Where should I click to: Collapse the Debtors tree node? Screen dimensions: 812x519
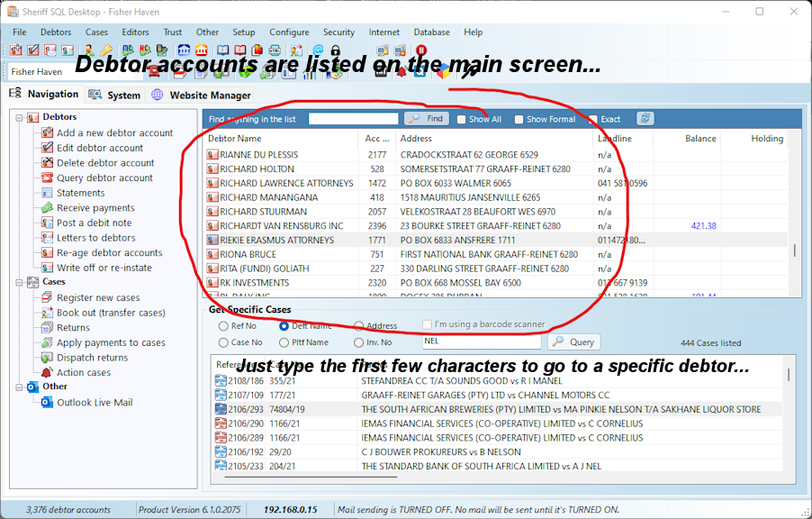19,118
